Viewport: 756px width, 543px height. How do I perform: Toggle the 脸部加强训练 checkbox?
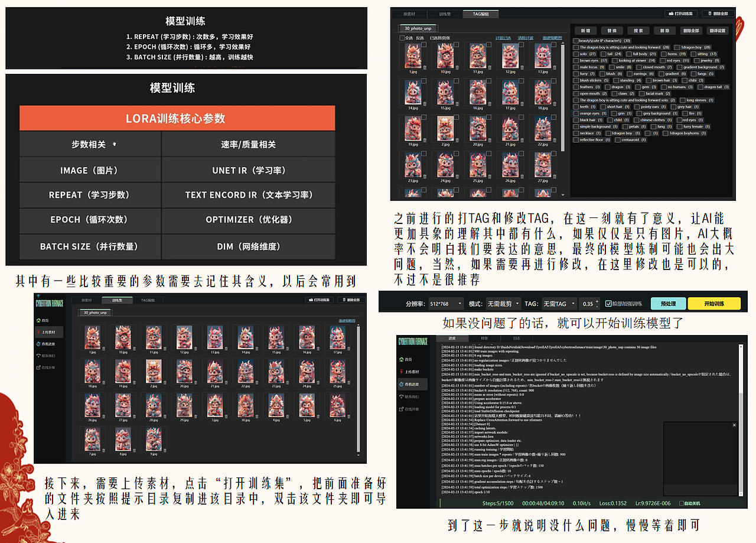(x=608, y=304)
